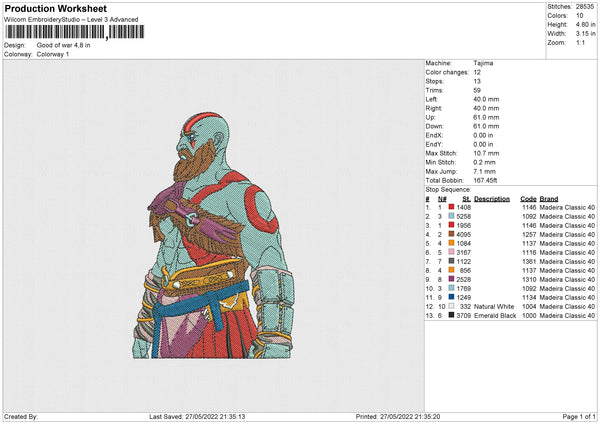
Task: Select the purple swatch with 2528 stitches
Action: (x=452, y=279)
